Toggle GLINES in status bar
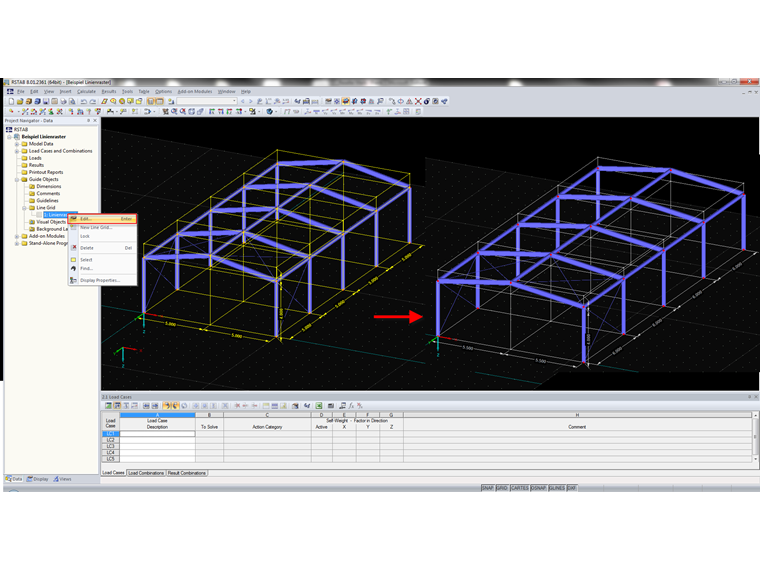The image size is (760, 570). point(557,488)
